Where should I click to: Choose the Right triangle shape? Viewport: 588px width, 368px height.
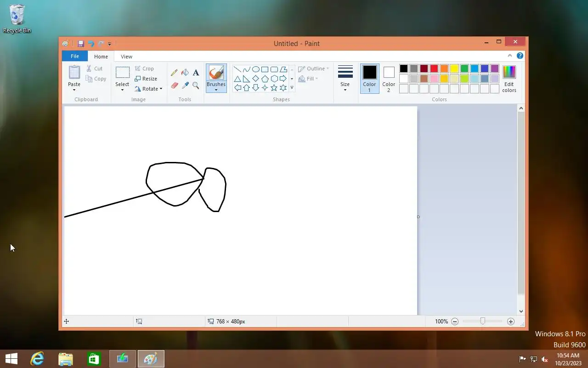click(x=247, y=79)
